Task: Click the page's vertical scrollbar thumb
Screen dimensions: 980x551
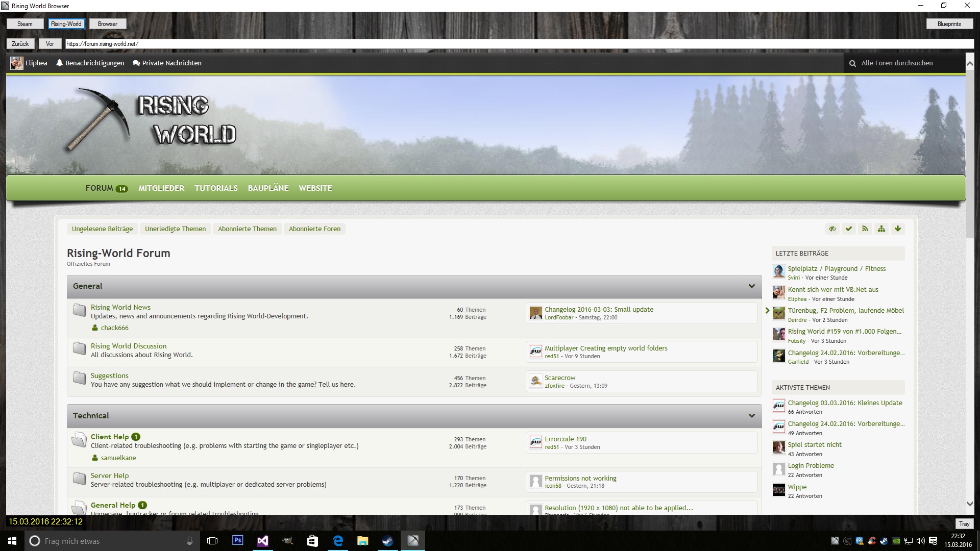Action: (970, 153)
